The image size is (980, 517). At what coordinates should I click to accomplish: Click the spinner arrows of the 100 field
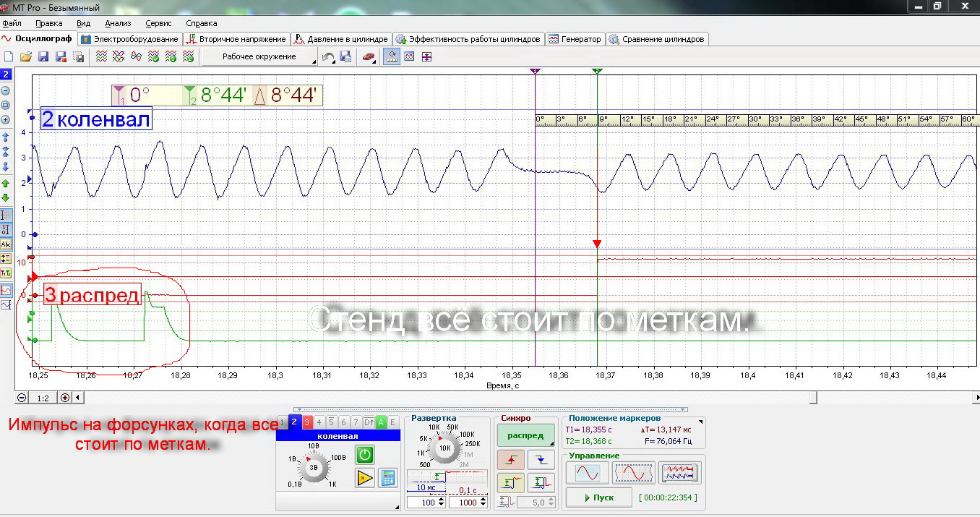click(442, 502)
